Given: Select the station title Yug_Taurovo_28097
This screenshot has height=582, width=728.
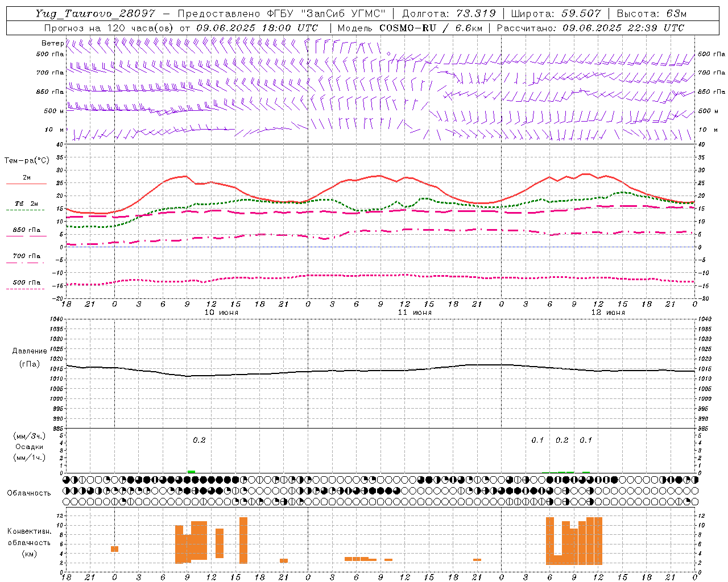Looking at the screenshot, I should (x=95, y=14).
